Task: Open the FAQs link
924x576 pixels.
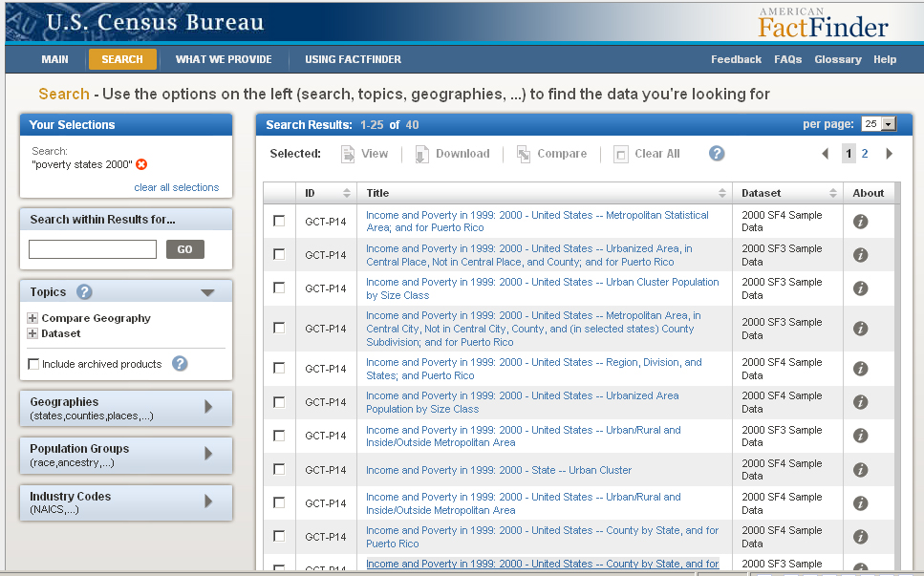Action: click(x=788, y=59)
